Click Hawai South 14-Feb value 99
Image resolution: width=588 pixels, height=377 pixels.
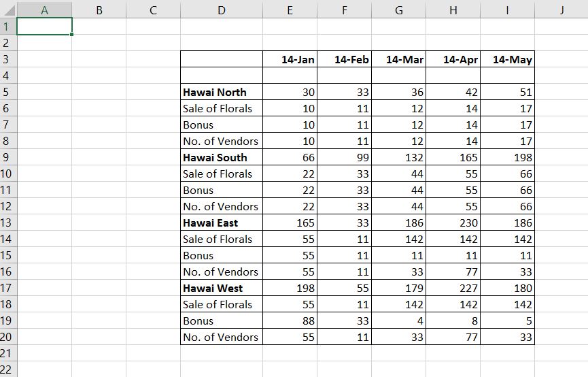coord(344,157)
